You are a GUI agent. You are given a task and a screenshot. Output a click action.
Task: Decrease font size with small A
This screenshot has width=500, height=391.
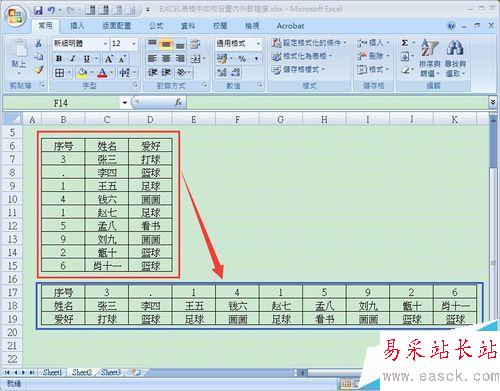(122, 59)
